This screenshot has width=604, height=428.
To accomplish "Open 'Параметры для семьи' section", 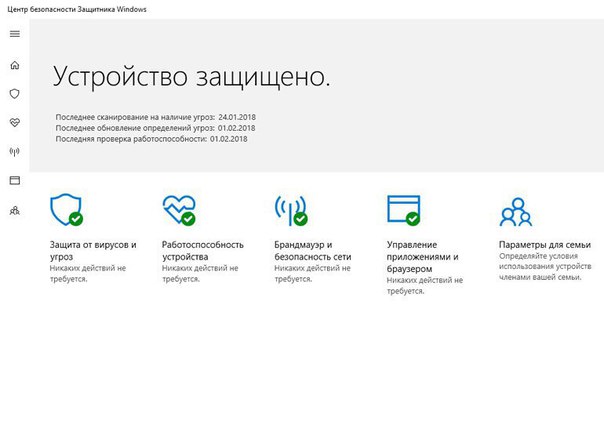I will [x=545, y=245].
